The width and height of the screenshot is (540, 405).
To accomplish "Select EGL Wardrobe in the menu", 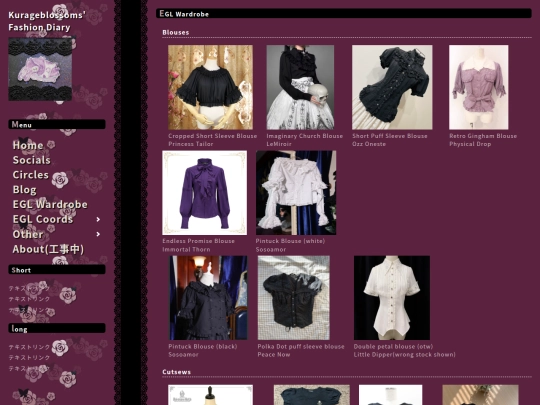I will pyautogui.click(x=50, y=204).
